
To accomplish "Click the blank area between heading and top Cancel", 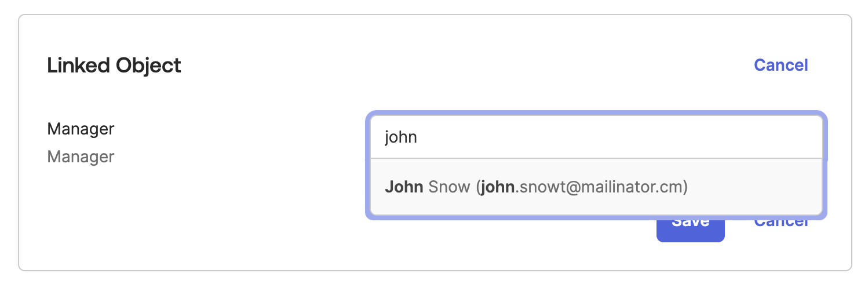I will point(464,66).
